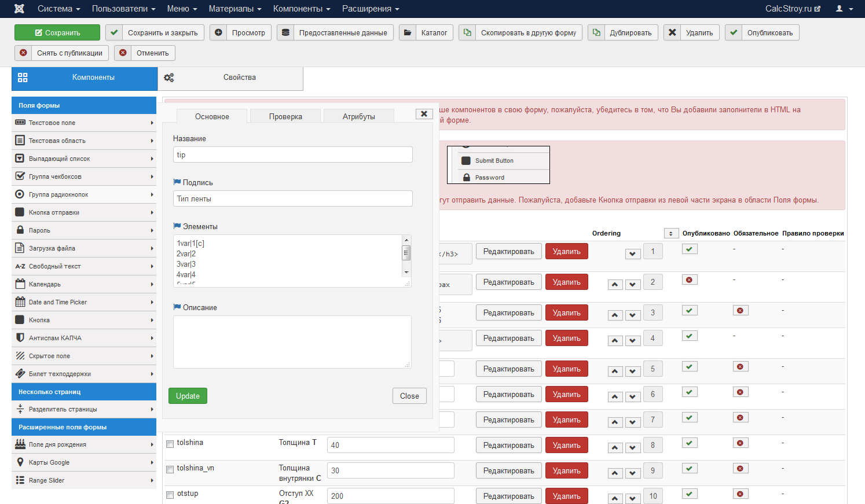Click the Элементы textarea scrollbar
The width and height of the screenshot is (865, 504).
(x=406, y=256)
